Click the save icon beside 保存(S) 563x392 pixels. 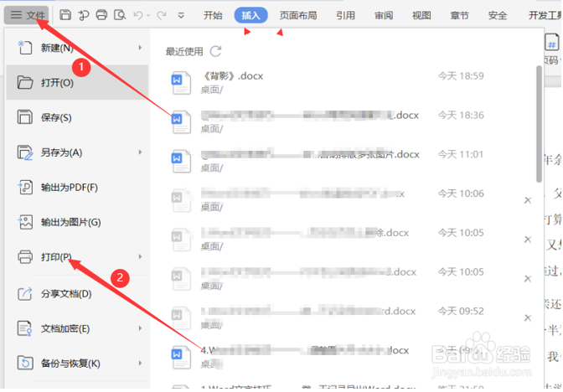[x=24, y=117]
